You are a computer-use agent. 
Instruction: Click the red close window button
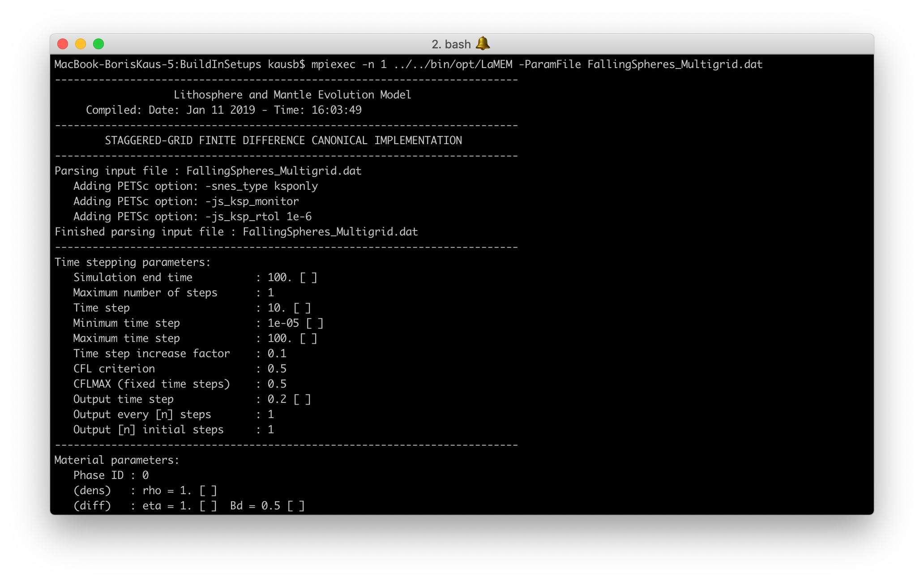(x=63, y=44)
